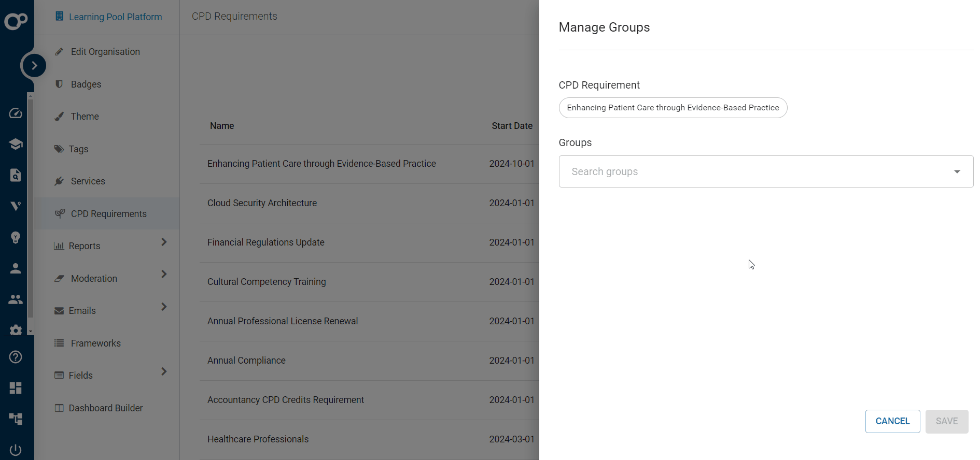Open the document search icon in left rail
Viewport: 980px width, 460px height.
click(16, 175)
